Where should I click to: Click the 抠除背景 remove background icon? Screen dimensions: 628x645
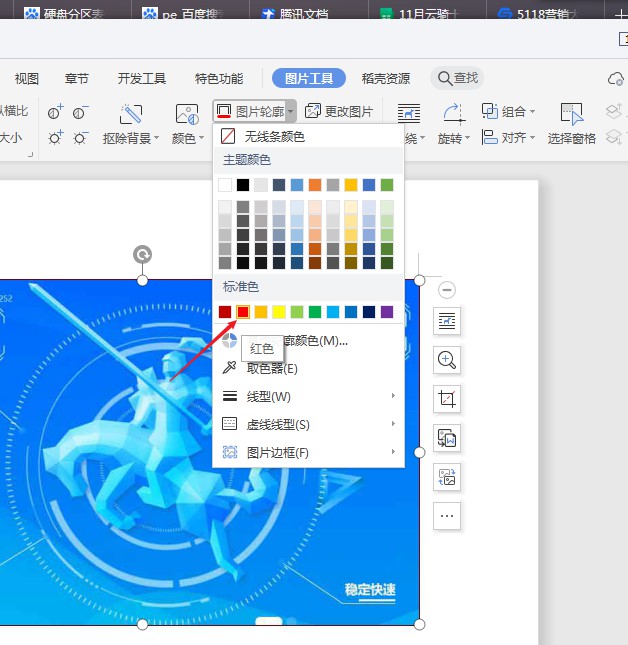pos(131,114)
